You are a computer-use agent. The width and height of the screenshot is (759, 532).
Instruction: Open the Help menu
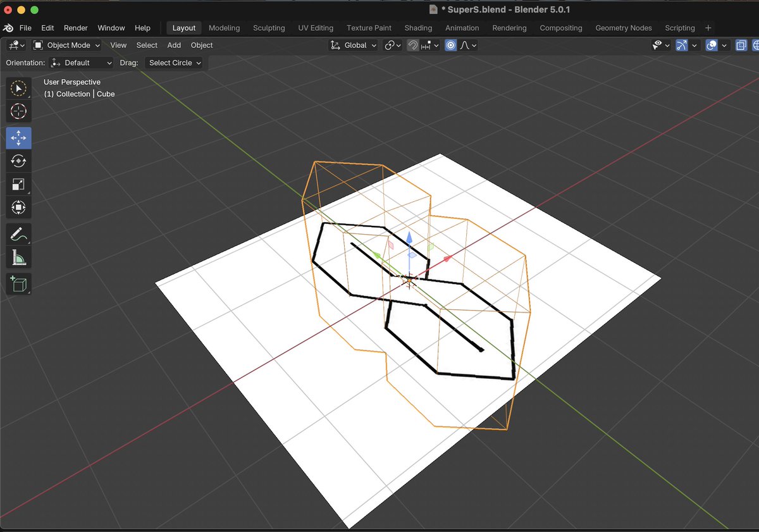pyautogui.click(x=143, y=28)
